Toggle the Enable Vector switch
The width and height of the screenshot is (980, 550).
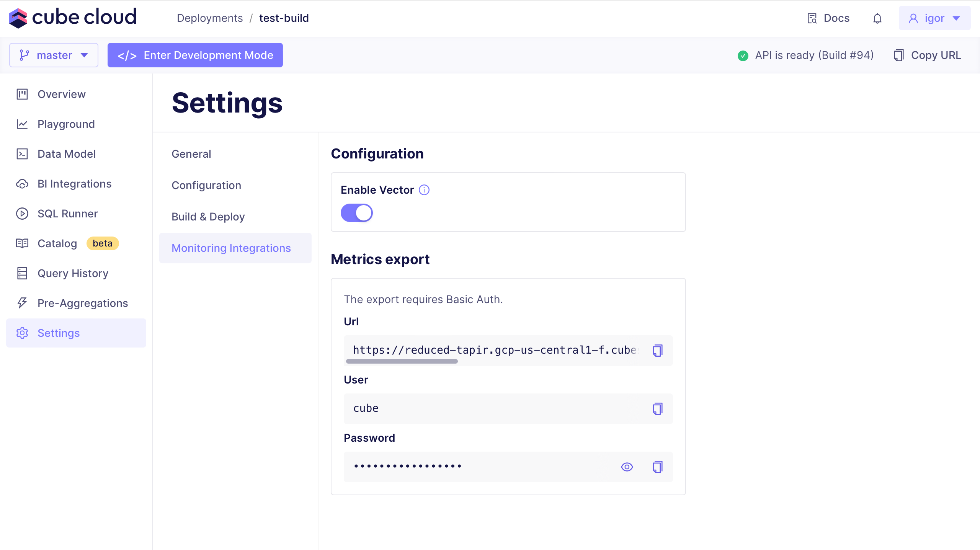(x=356, y=213)
